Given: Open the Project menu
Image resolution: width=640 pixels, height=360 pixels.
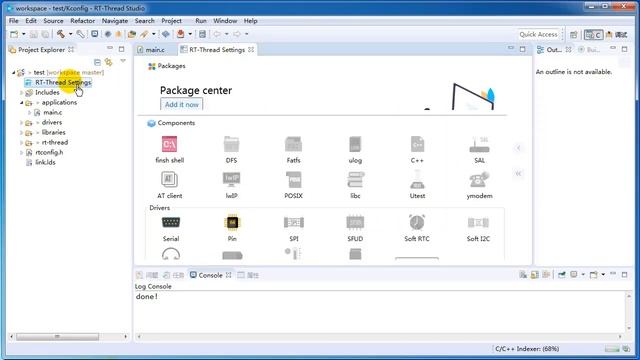Looking at the screenshot, I should click(171, 21).
